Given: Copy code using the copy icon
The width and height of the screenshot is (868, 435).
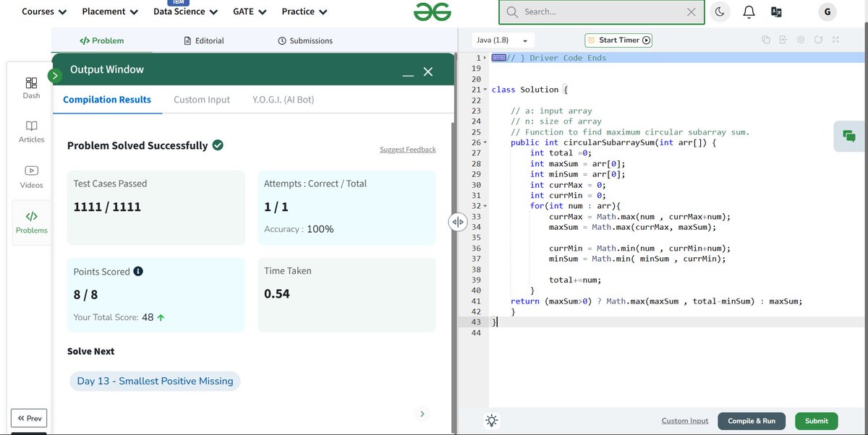Looking at the screenshot, I should click(765, 40).
